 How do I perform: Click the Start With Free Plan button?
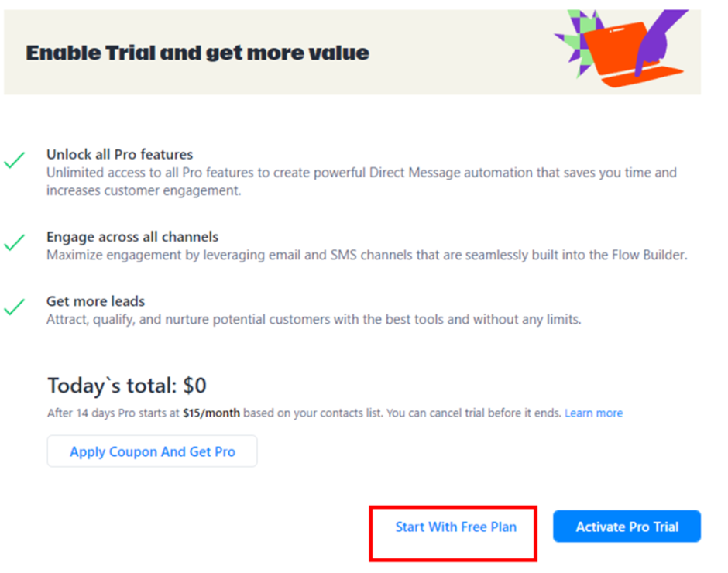[455, 527]
